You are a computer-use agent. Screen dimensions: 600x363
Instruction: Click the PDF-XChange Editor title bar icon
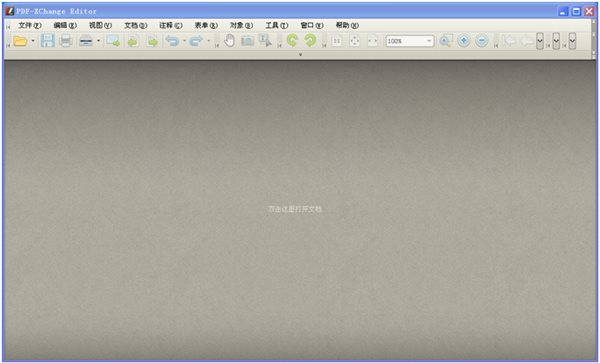pyautogui.click(x=10, y=11)
